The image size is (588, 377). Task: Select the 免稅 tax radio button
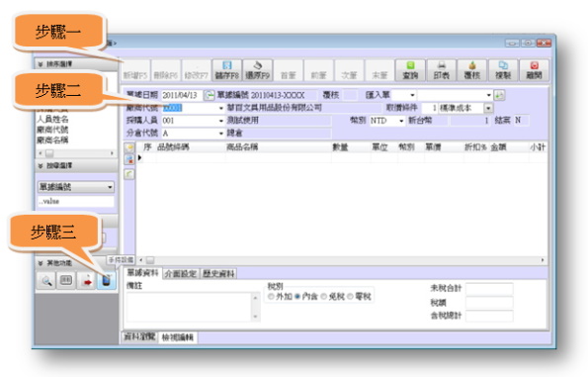pyautogui.click(x=323, y=297)
